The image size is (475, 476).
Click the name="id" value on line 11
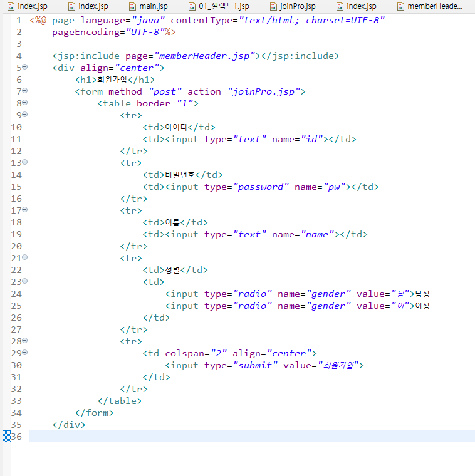tap(312, 139)
